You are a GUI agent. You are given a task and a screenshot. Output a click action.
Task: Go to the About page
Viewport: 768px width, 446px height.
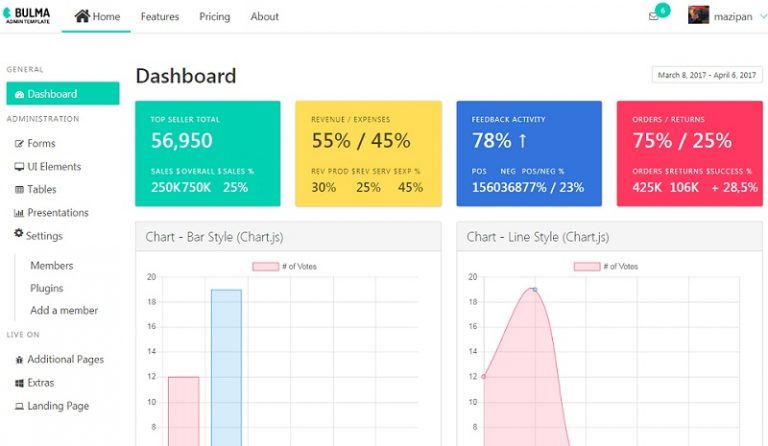click(265, 17)
